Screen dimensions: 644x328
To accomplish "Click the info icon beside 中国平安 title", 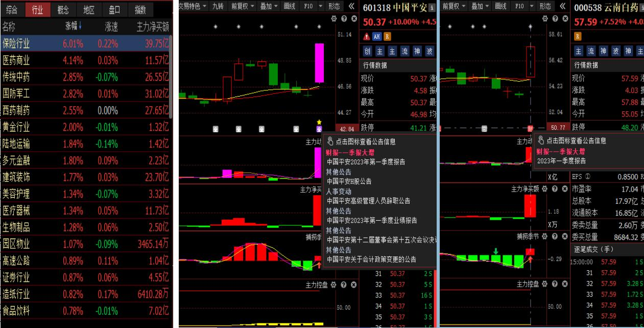I will [x=432, y=8].
